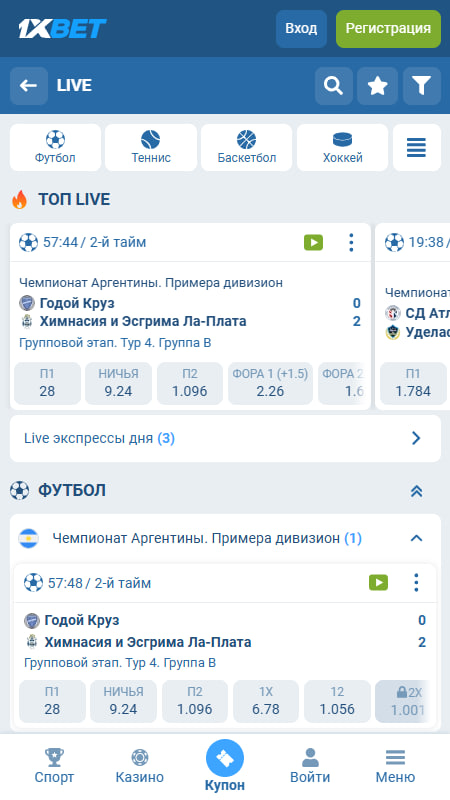This screenshot has width=450, height=800.
Task: Collapse Чемпионат Аргентины league section
Action: tap(416, 538)
